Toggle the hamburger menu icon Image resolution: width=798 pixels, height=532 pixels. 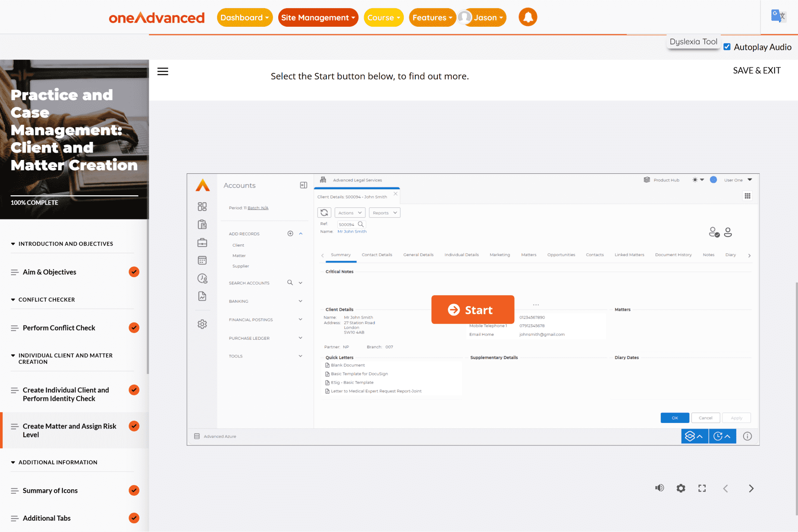click(x=163, y=72)
